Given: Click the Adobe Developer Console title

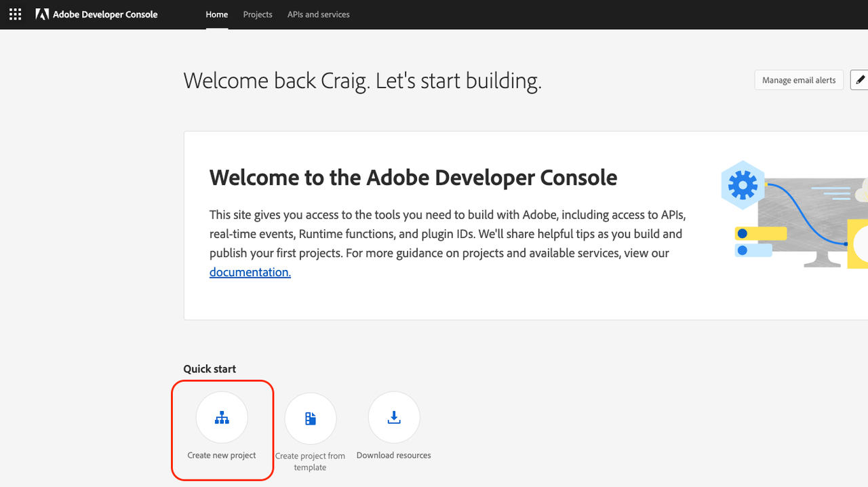Looking at the screenshot, I should click(x=105, y=14).
